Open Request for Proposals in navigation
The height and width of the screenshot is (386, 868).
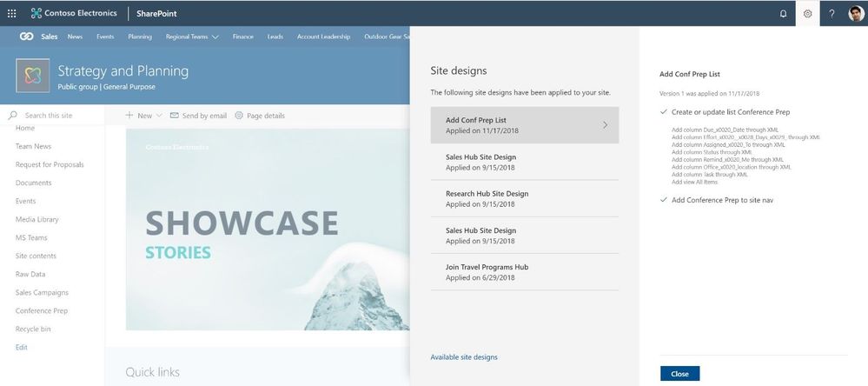click(50, 164)
